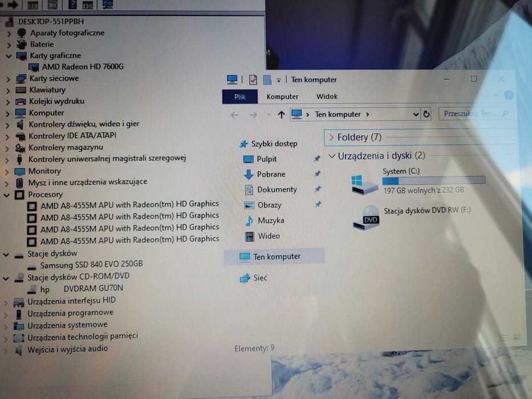Viewport: 532px width, 399px height.
Task: Select Ten komputer in navigation pane
Action: pyautogui.click(x=274, y=256)
